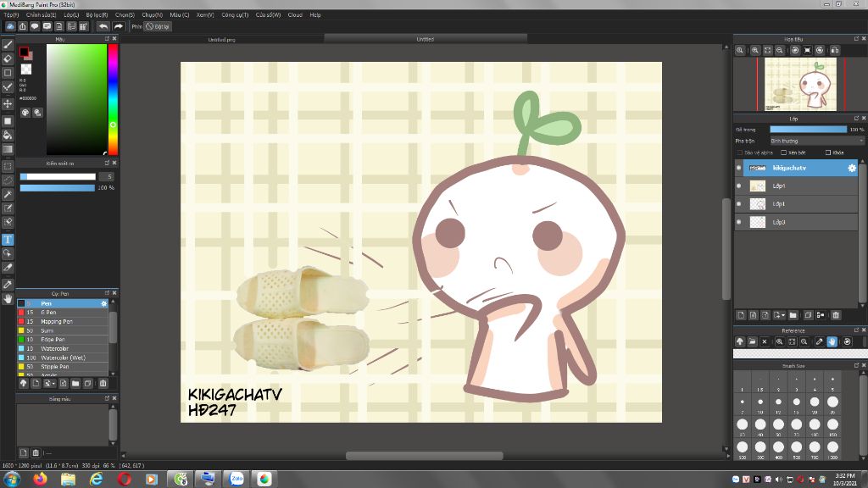868x488 pixels.
Task: Zoom in on the navigator panel
Action: (755, 50)
